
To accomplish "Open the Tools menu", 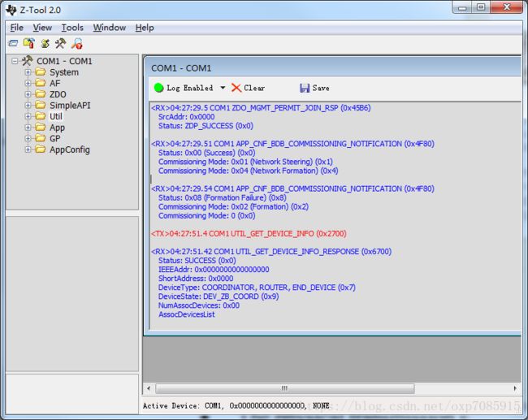I will 72,28.
